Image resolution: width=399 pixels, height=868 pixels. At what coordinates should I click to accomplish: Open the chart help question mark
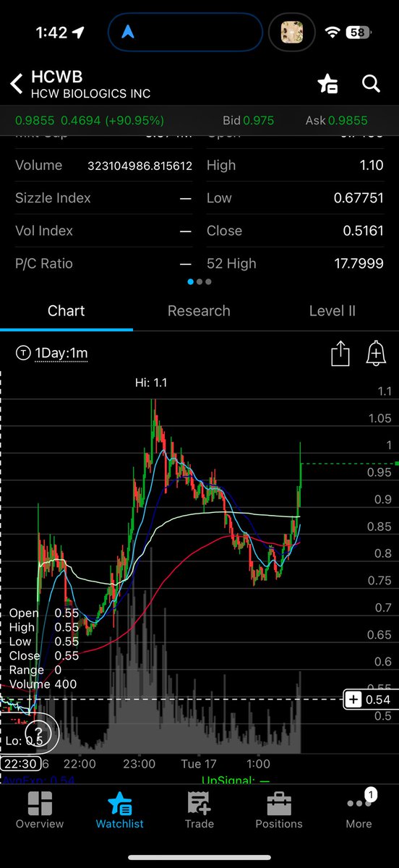[38, 735]
